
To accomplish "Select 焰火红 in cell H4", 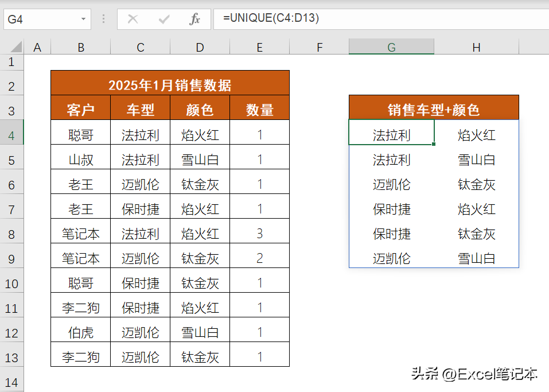I will pyautogui.click(x=477, y=133).
